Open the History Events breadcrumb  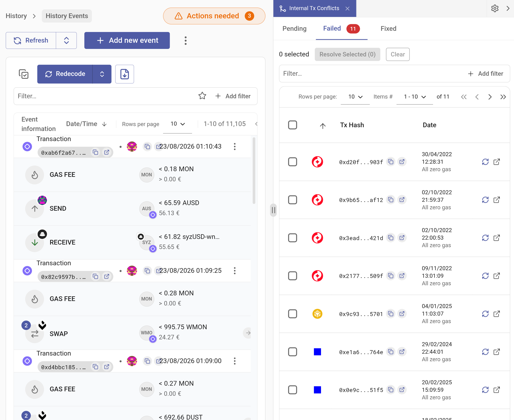tap(67, 16)
